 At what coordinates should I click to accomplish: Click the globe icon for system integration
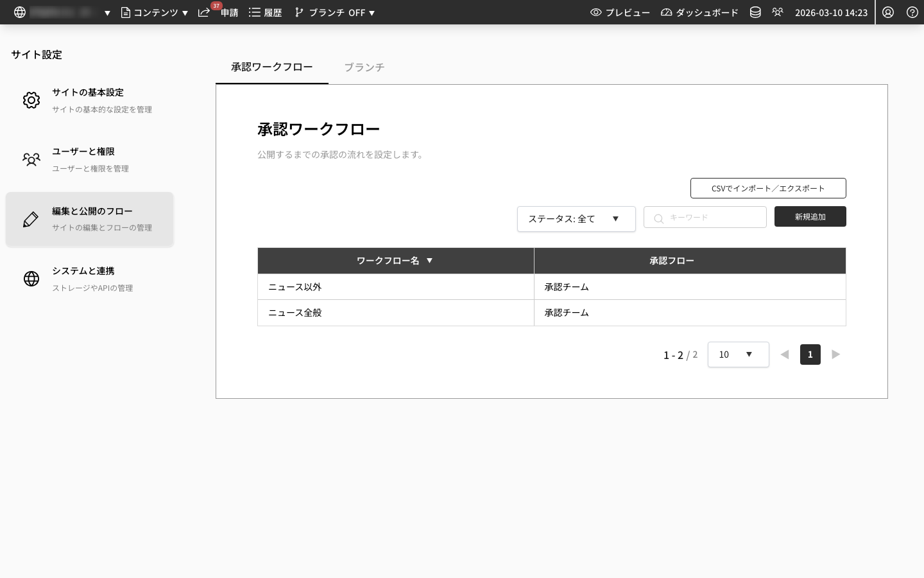pyautogui.click(x=31, y=279)
